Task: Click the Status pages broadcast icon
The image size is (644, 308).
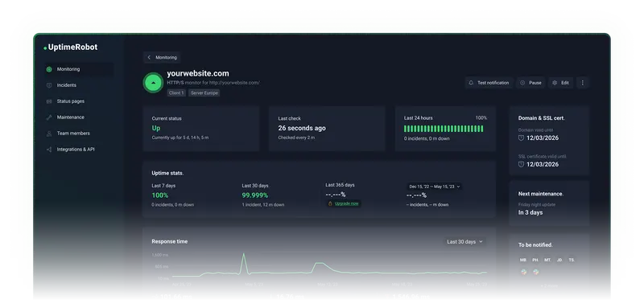Action: (49, 101)
